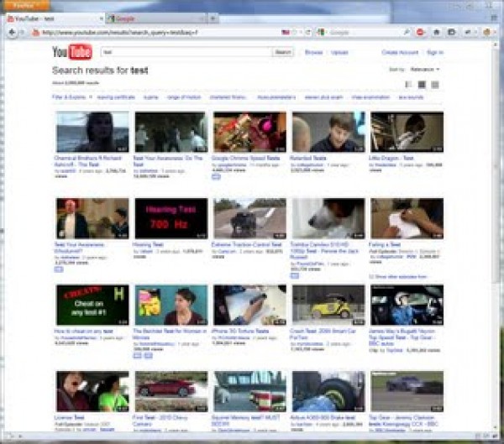
Task: Click the search engine icon in Google search box
Action: coord(321,32)
